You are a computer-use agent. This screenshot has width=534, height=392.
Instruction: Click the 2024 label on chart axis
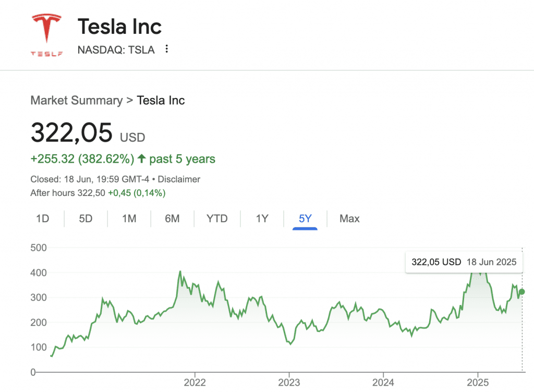(x=383, y=383)
